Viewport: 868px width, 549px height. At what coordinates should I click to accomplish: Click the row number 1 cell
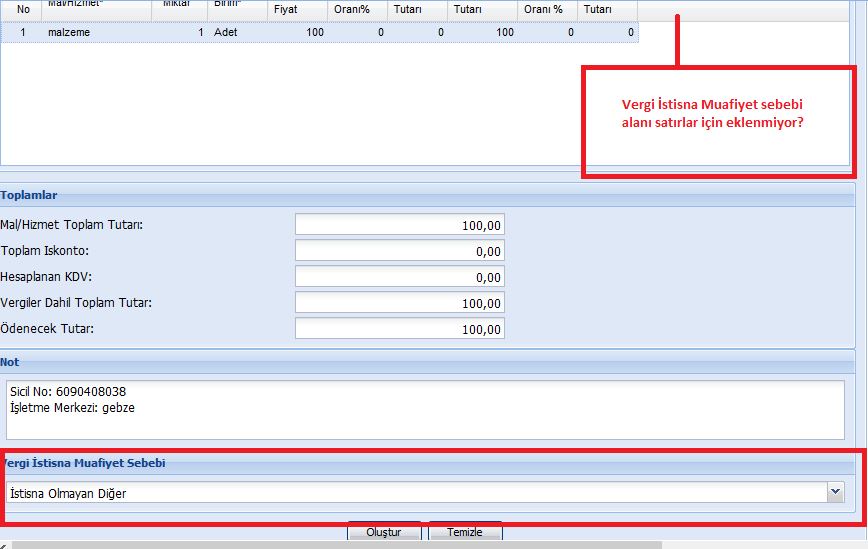point(22,32)
